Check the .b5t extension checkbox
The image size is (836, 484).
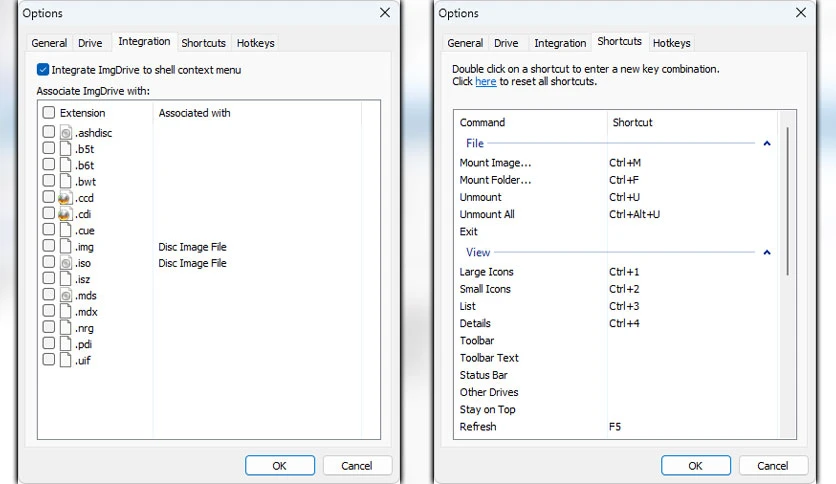tap(49, 148)
